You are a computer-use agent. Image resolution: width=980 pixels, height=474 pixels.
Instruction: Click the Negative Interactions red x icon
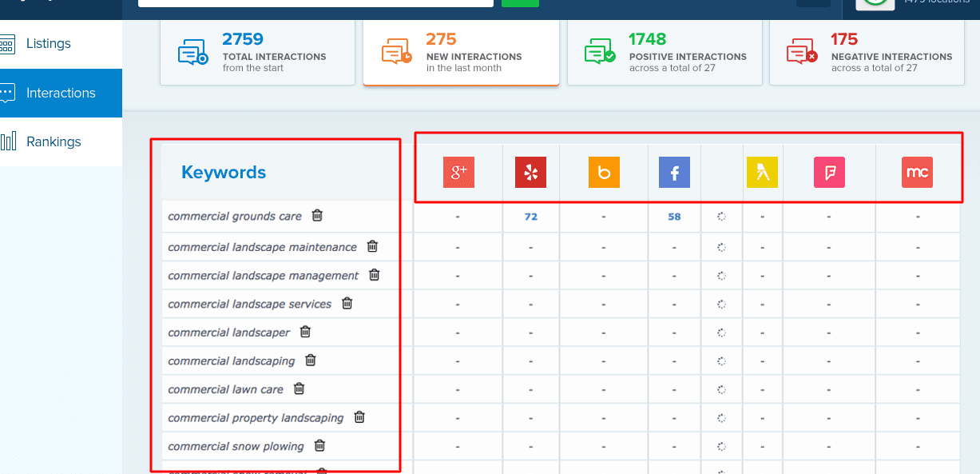coord(802,53)
